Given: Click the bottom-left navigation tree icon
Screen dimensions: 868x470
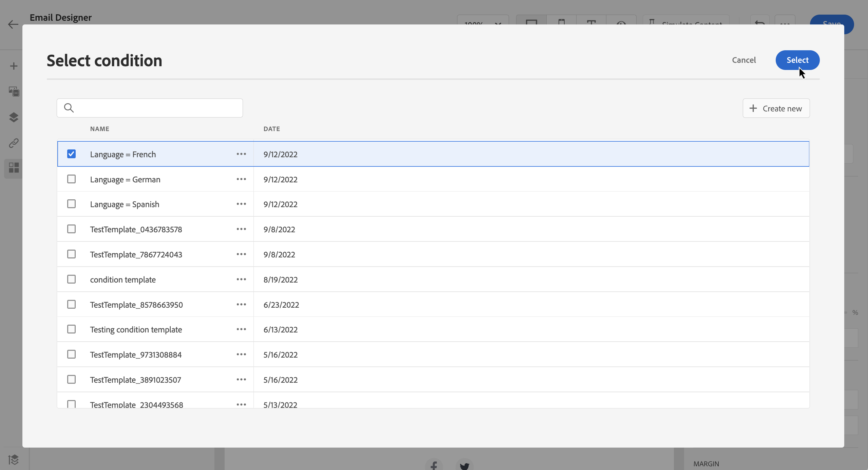Looking at the screenshot, I should tap(14, 460).
